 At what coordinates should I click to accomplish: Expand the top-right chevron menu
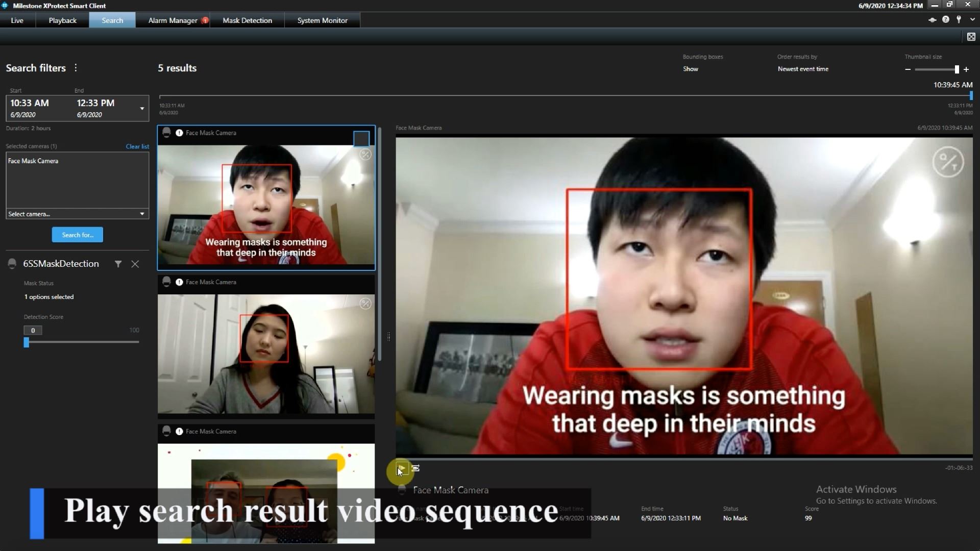point(972,20)
